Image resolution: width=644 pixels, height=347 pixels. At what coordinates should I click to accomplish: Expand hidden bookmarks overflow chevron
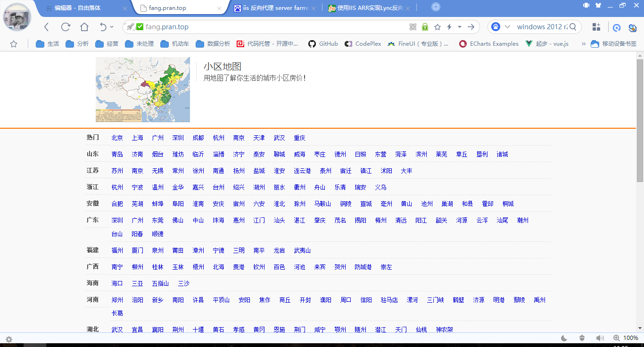584,44
